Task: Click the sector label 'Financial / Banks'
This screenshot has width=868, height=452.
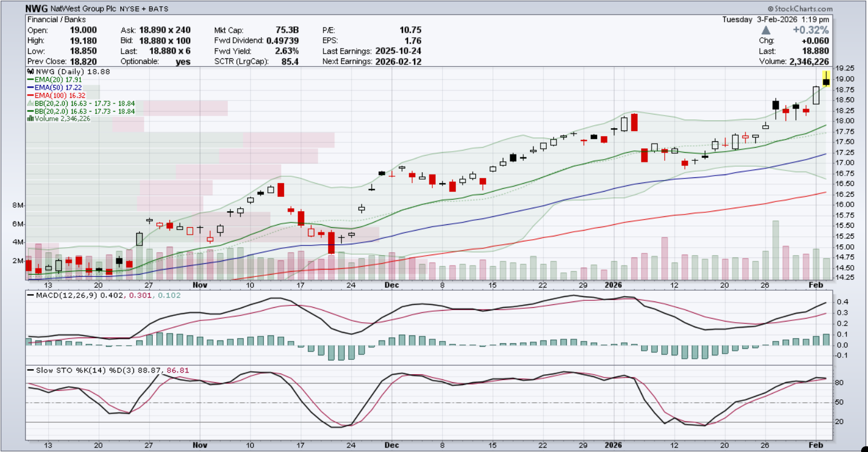Action: pos(56,19)
